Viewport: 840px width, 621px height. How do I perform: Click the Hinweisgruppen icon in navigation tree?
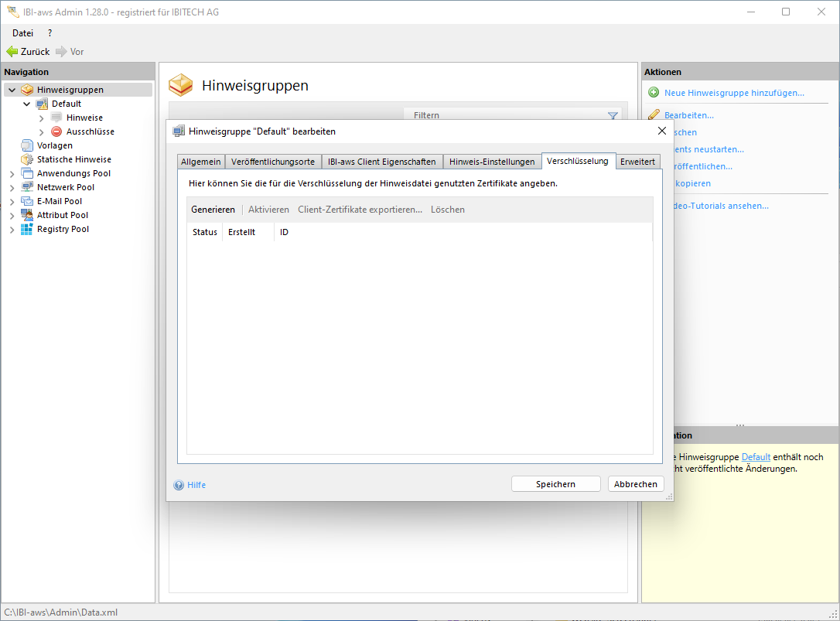coord(27,90)
